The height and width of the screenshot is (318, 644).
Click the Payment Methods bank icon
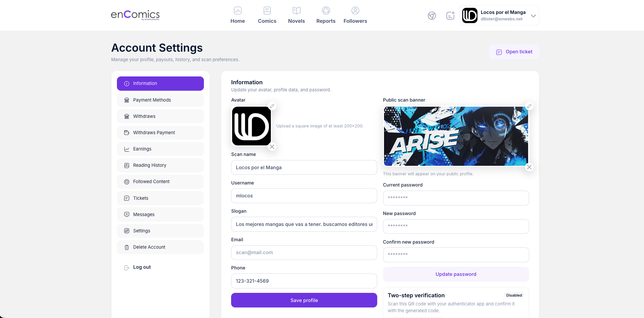pyautogui.click(x=127, y=100)
